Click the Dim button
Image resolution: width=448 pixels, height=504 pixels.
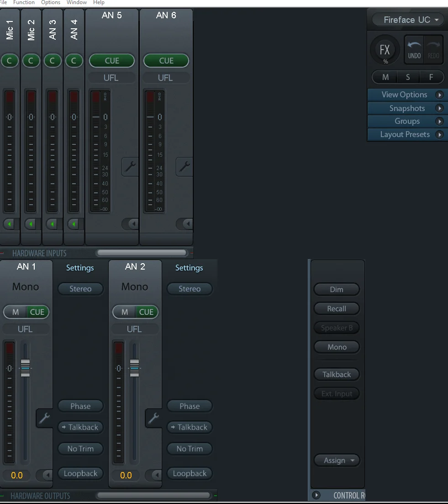(x=337, y=290)
